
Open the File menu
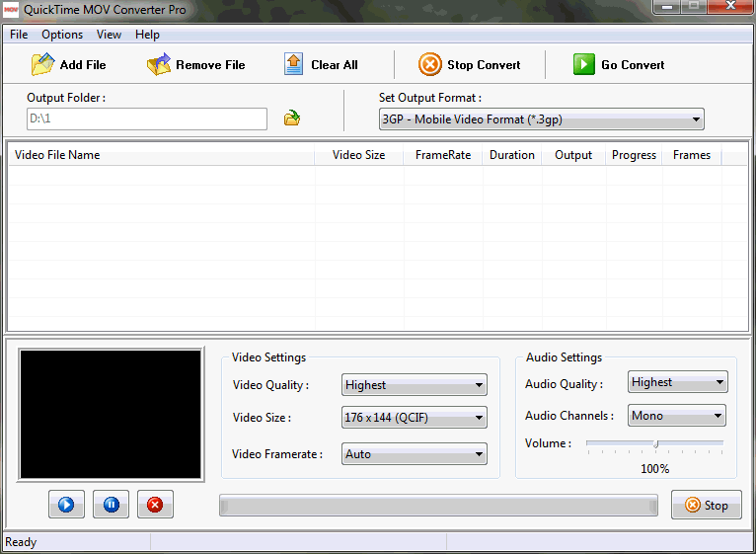click(19, 35)
